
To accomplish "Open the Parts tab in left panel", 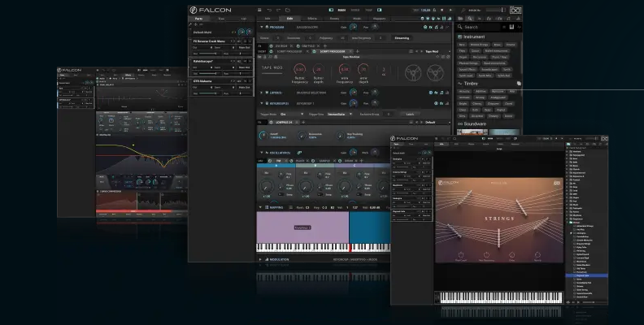I will (200, 18).
